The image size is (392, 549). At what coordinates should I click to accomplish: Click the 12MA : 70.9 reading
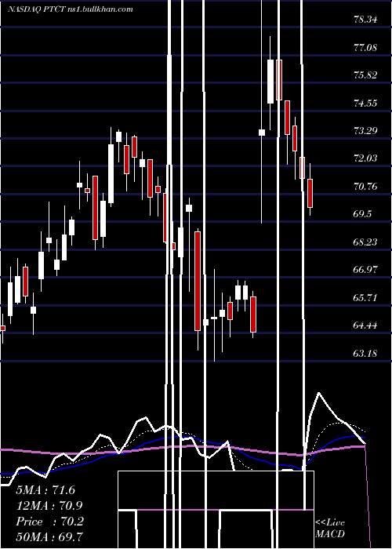(x=49, y=506)
